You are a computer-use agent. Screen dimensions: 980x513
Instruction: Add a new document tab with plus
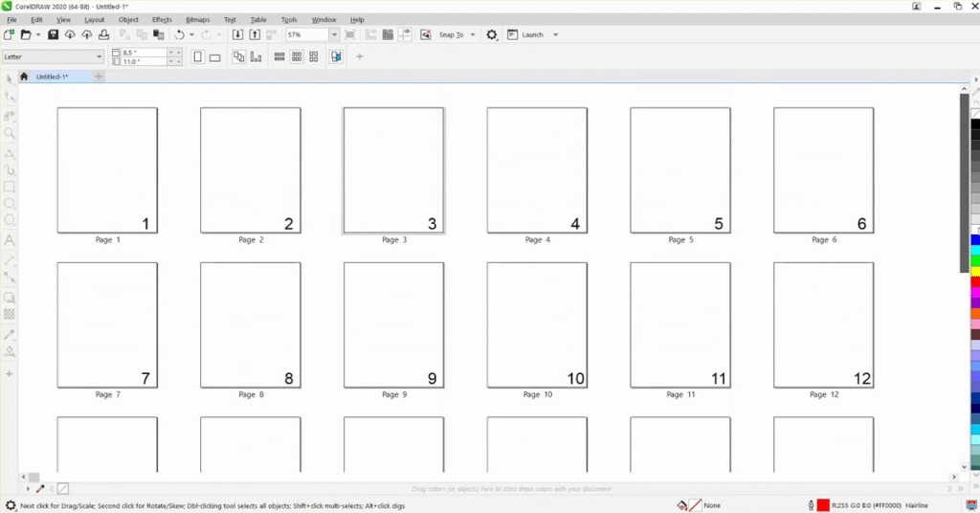(x=99, y=77)
